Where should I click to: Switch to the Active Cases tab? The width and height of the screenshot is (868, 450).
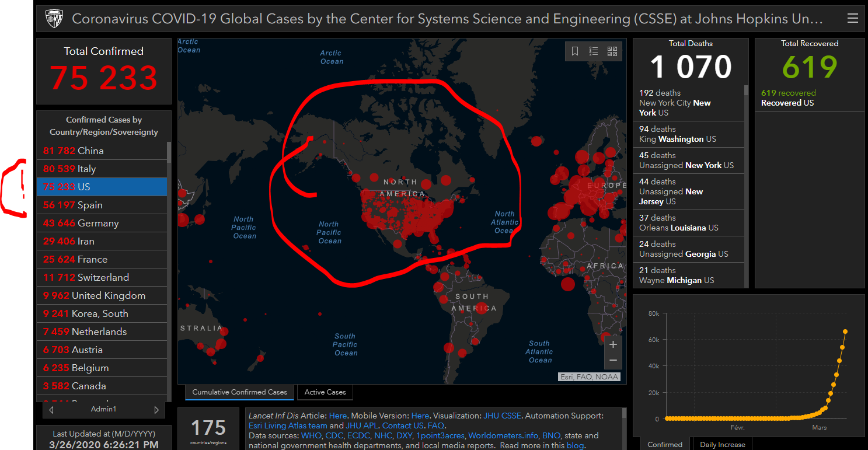(325, 392)
